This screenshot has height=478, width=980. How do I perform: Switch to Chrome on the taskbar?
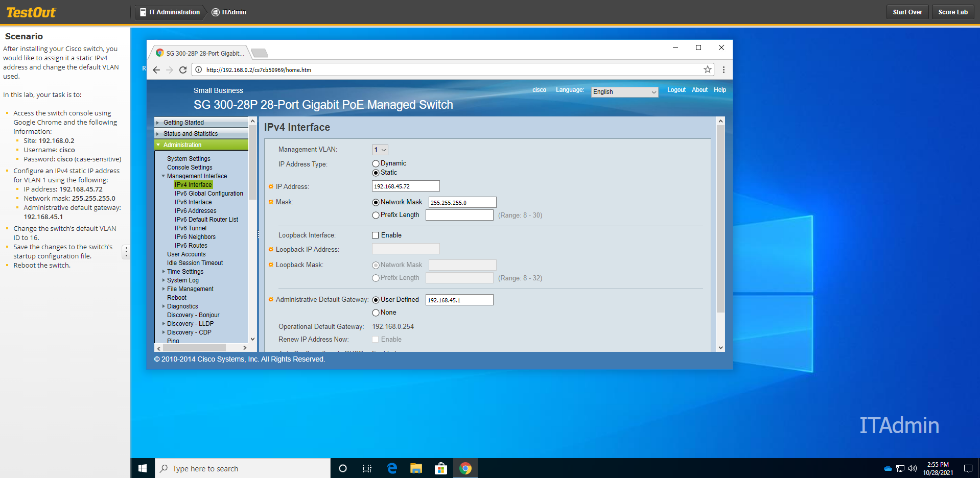(465, 468)
